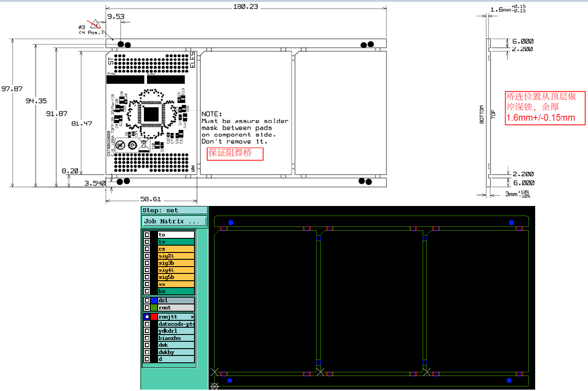Select the ydkdrl layer name

click(x=176, y=331)
